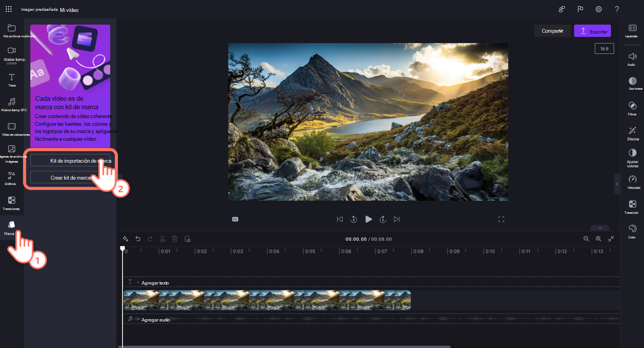This screenshot has height=348, width=644.
Task: Toggle fullscreen preview mode
Action: pyautogui.click(x=501, y=219)
